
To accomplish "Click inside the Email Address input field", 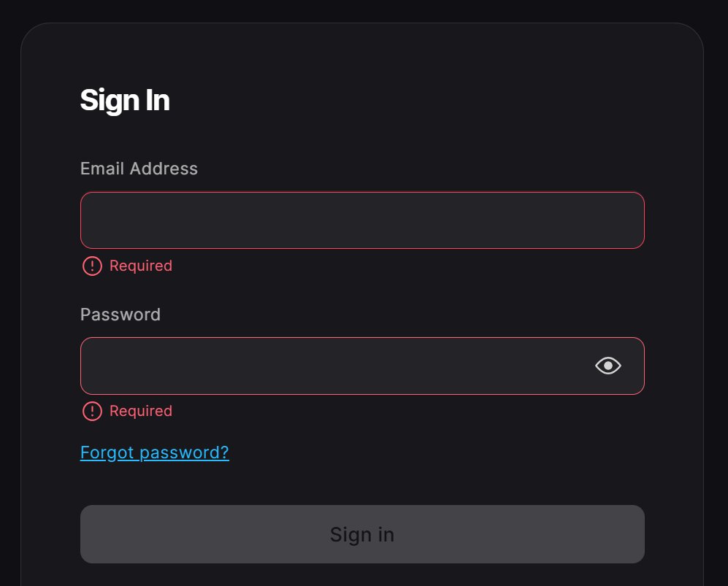I will [x=363, y=220].
